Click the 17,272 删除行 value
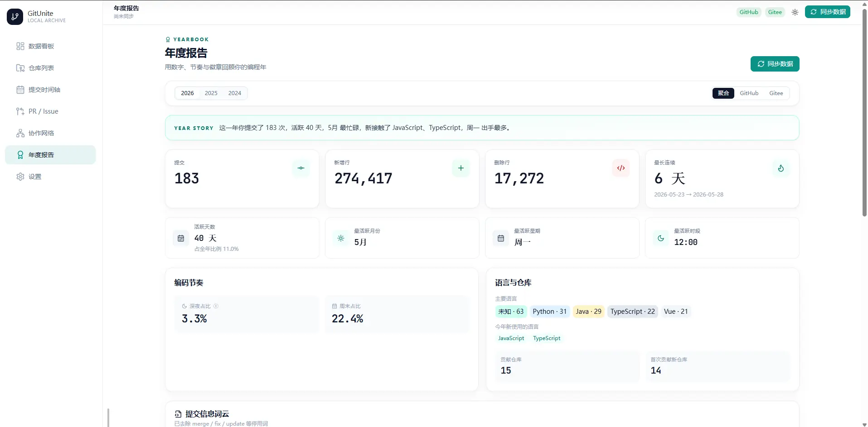This screenshot has width=868, height=427. point(519,178)
